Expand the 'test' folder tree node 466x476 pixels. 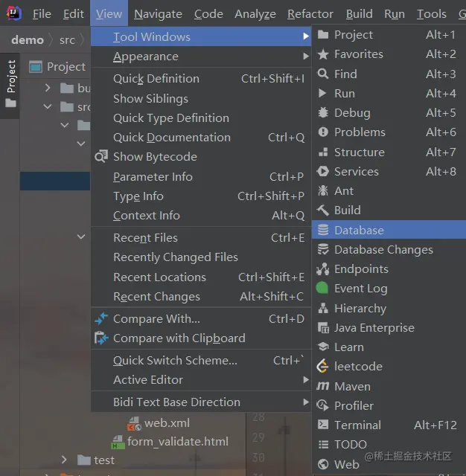pyautogui.click(x=64, y=460)
